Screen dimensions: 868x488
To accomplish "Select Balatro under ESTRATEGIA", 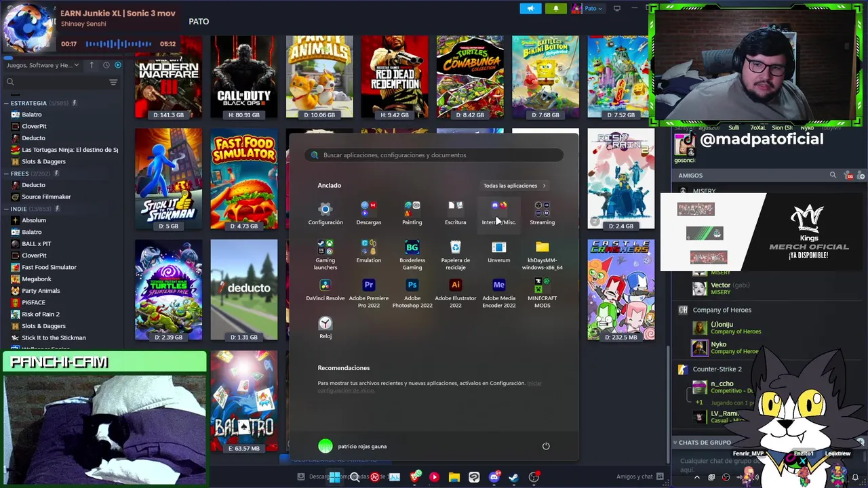I will [32, 115].
